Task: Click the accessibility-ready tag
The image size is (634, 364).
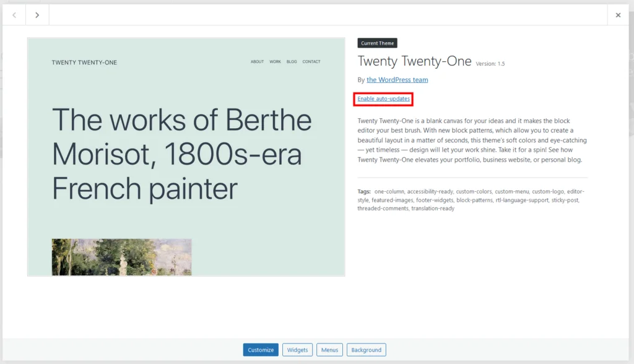Action: (x=430, y=191)
